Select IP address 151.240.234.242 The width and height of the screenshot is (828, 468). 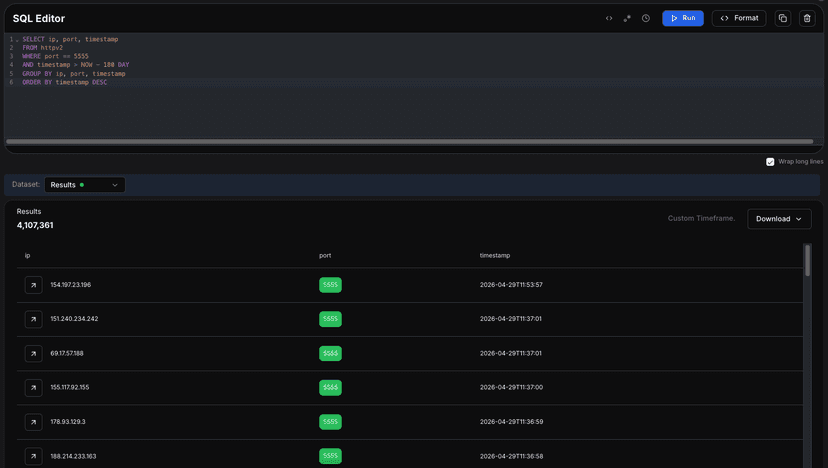[x=74, y=319]
